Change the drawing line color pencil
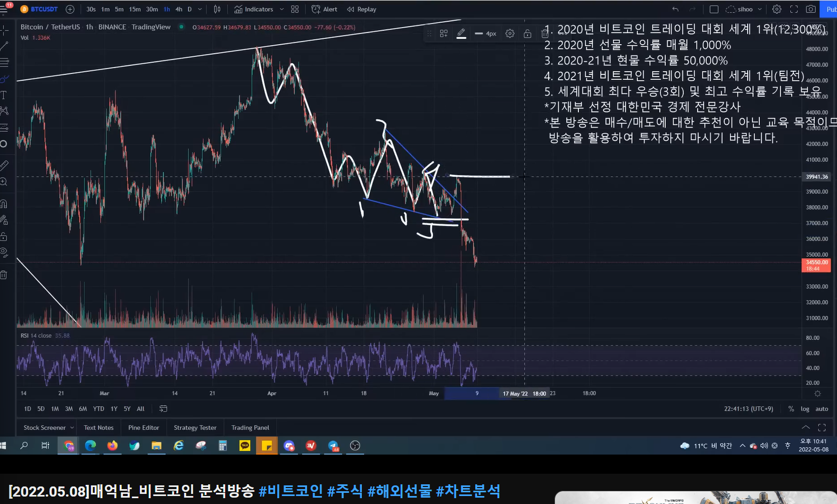Viewport: 837px width, 504px height. coord(461,33)
